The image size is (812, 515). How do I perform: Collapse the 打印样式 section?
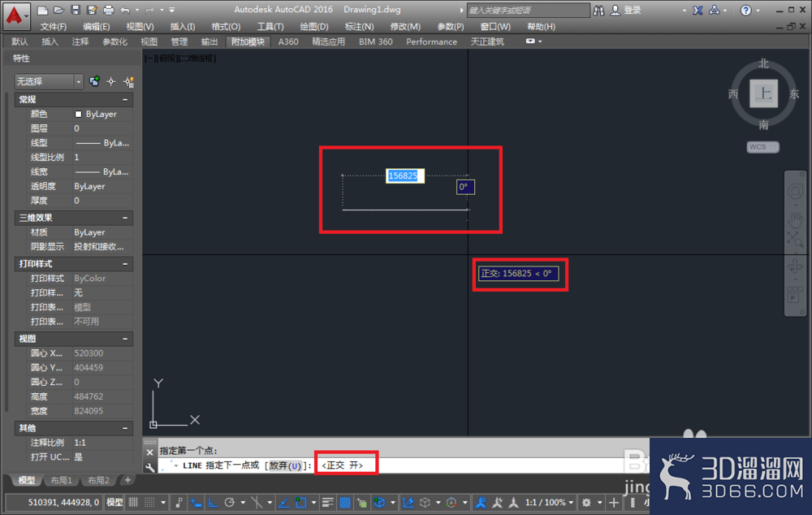[x=125, y=264]
